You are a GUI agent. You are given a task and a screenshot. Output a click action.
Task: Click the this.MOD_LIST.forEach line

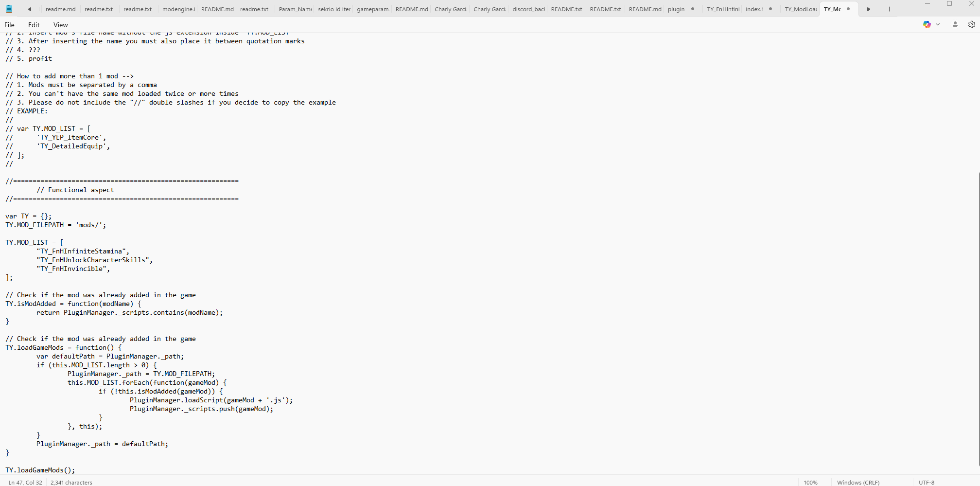tap(147, 382)
